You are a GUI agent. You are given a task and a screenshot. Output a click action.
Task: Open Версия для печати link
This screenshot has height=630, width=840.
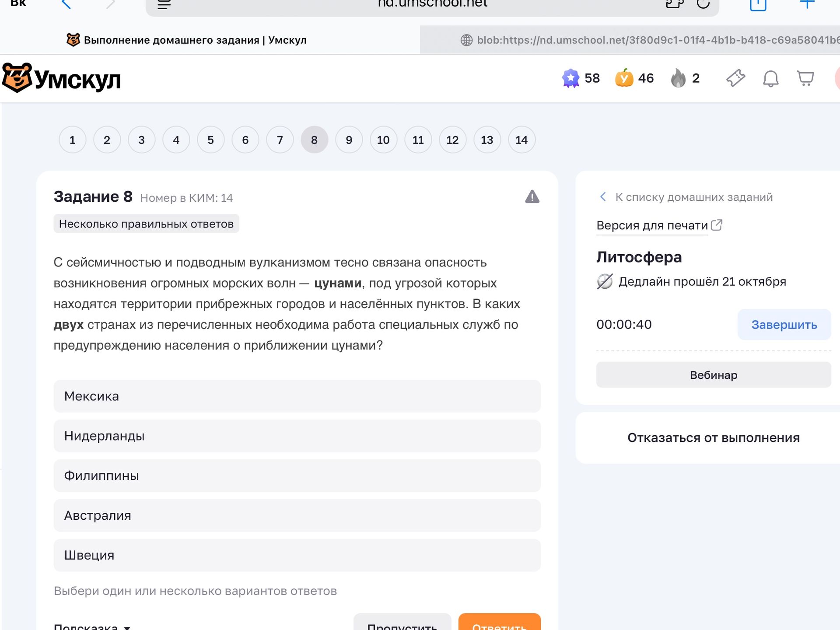click(652, 225)
